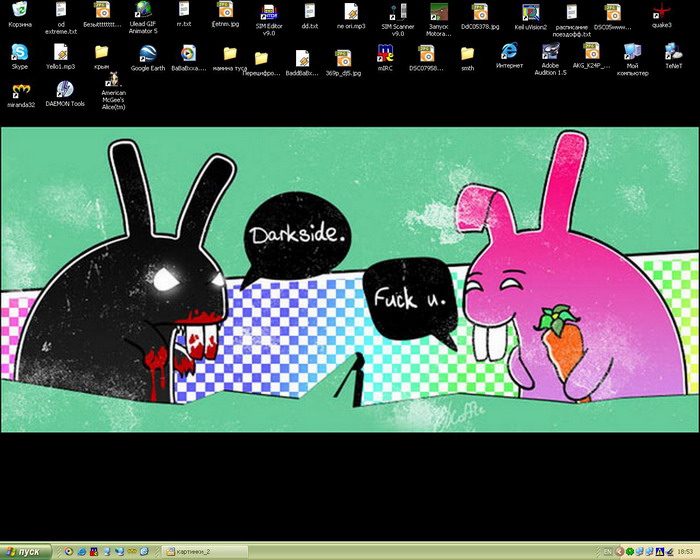The width and height of the screenshot is (700, 560).
Task: Click the green tray icon
Action: pyautogui.click(x=630, y=552)
